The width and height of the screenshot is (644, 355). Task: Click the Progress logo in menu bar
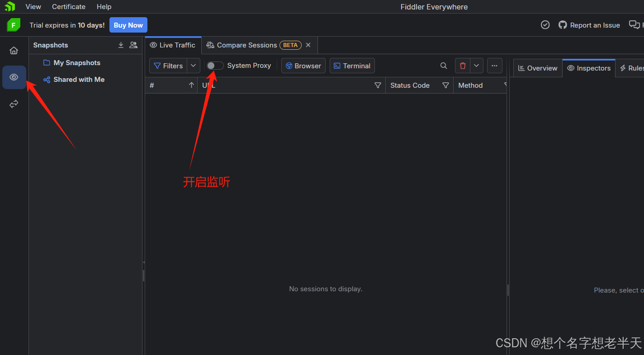click(x=9, y=7)
